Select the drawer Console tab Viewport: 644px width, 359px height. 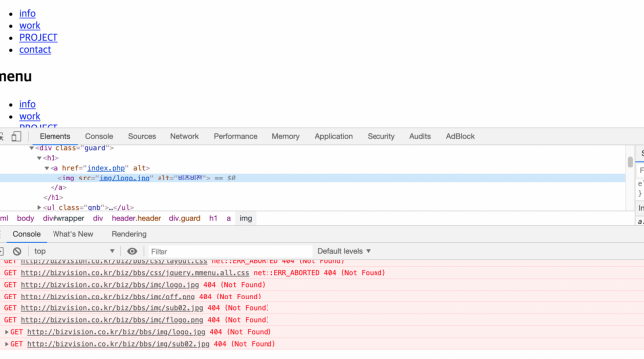point(27,234)
